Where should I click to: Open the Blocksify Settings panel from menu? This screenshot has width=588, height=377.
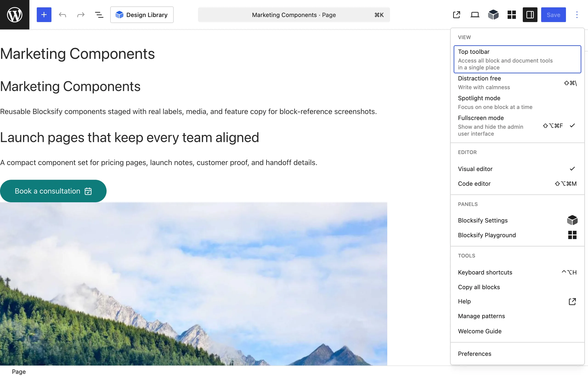point(517,220)
